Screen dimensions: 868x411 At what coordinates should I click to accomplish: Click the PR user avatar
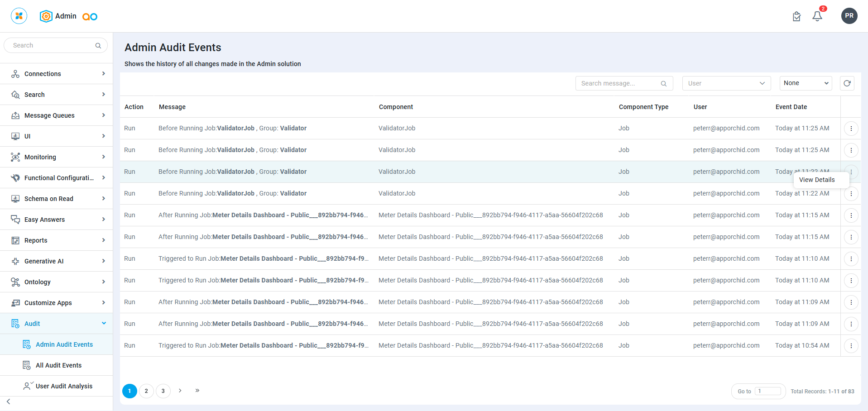[x=849, y=16]
